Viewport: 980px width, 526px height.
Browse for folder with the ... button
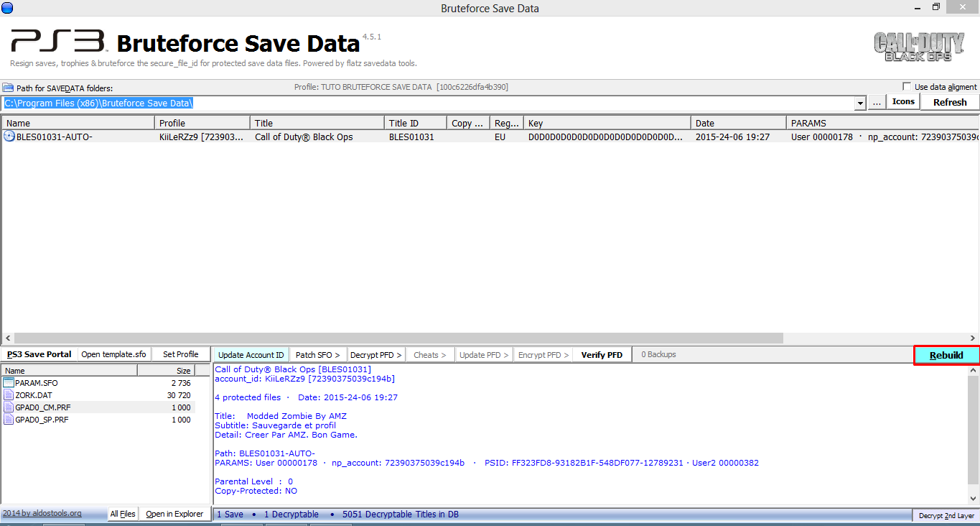(x=877, y=103)
